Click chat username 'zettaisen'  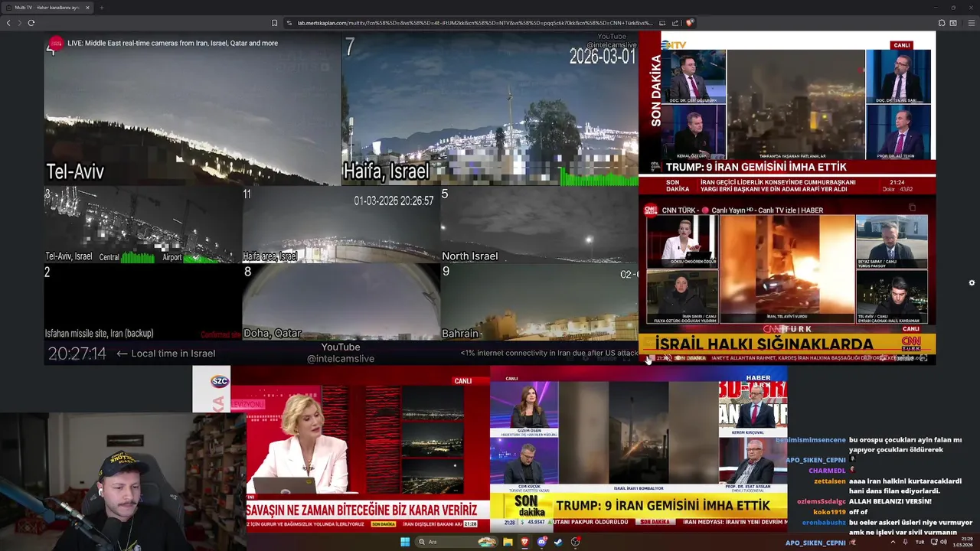coord(830,481)
